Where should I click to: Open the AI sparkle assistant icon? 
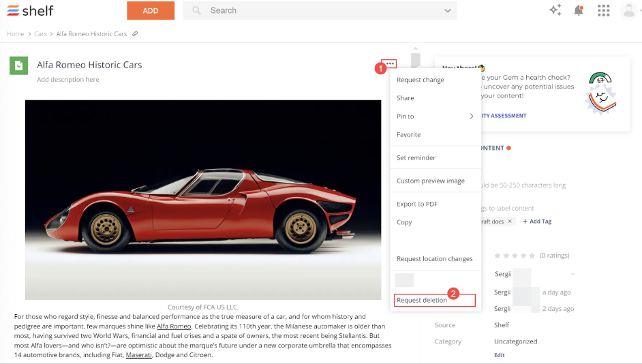coord(555,10)
